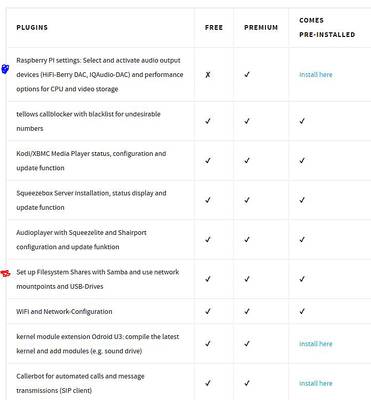Viewport: 371px width, 400px height.
Task: Click the WiFi and Network-Configuration plugin text
Action: (x=64, y=312)
